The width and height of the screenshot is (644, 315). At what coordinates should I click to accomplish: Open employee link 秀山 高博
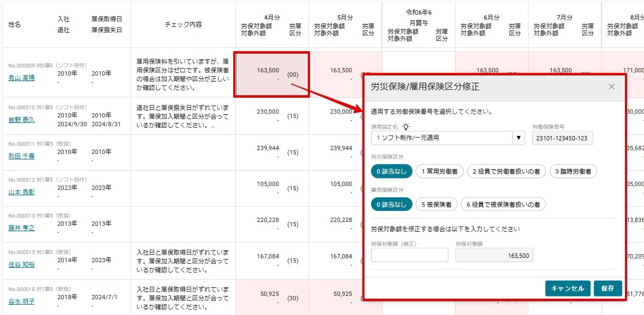point(22,78)
